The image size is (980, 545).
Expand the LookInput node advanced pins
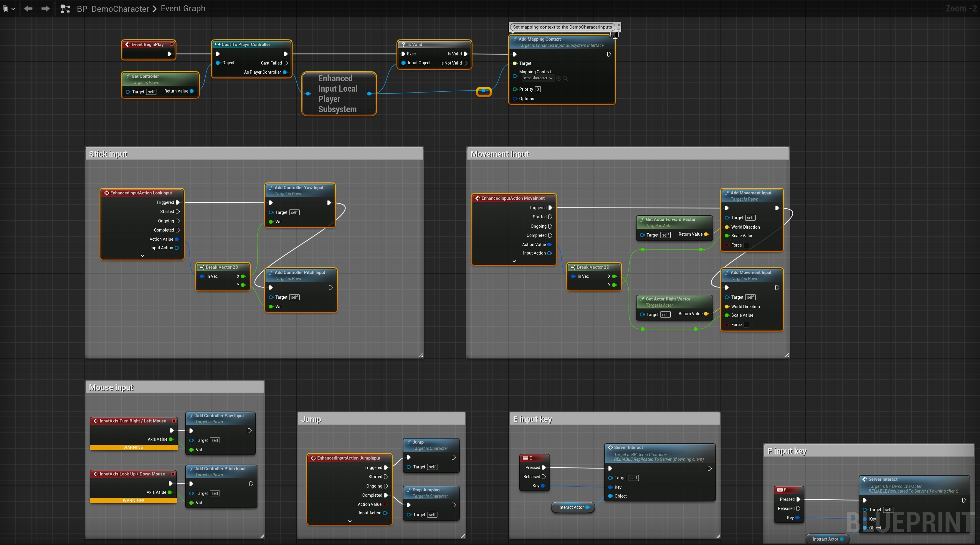click(142, 256)
